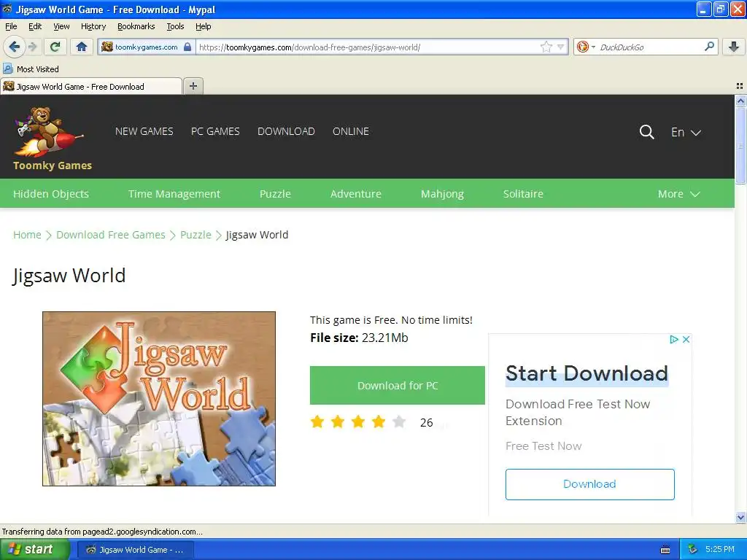
Task: Click the URL address bar field
Action: point(368,47)
